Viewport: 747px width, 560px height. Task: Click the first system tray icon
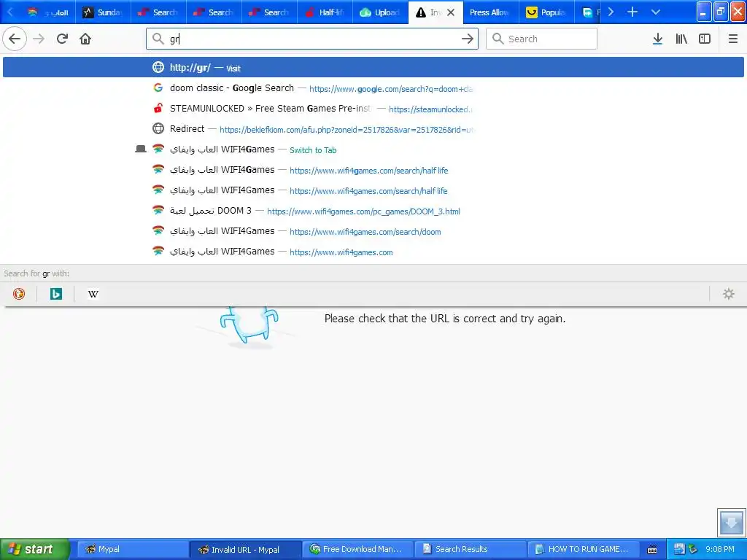(679, 549)
